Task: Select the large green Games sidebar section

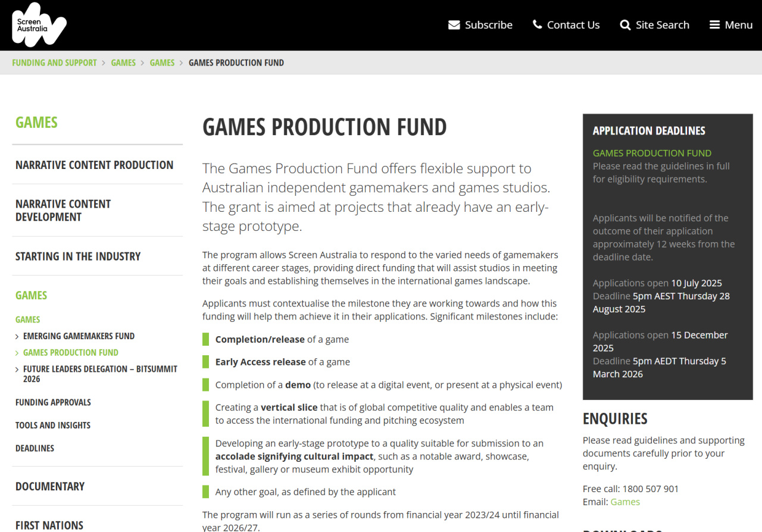Action: point(31,296)
